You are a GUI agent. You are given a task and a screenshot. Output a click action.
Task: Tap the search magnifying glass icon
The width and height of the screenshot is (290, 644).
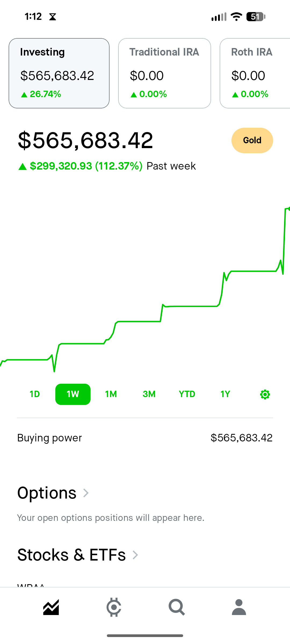[176, 607]
